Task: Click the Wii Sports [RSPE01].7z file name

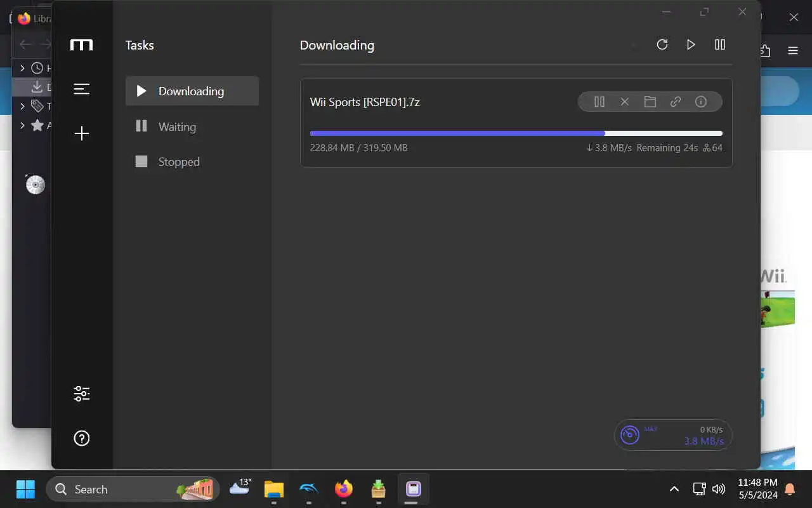Action: click(x=365, y=102)
